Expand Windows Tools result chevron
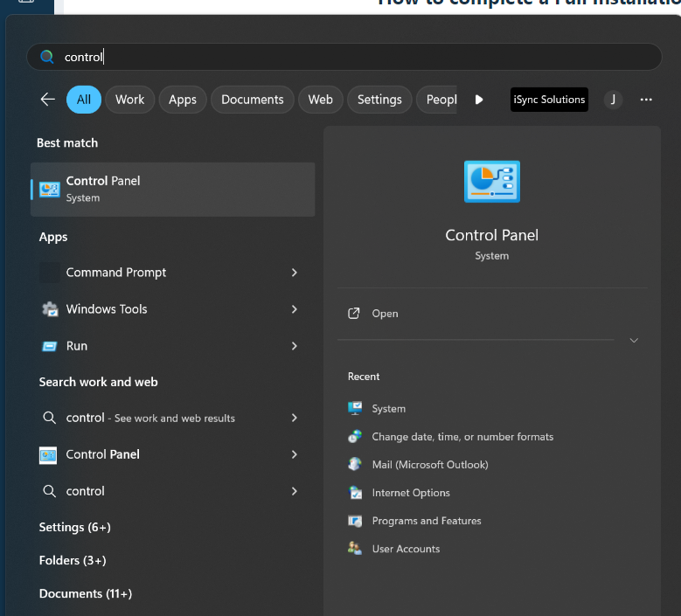 [x=295, y=309]
